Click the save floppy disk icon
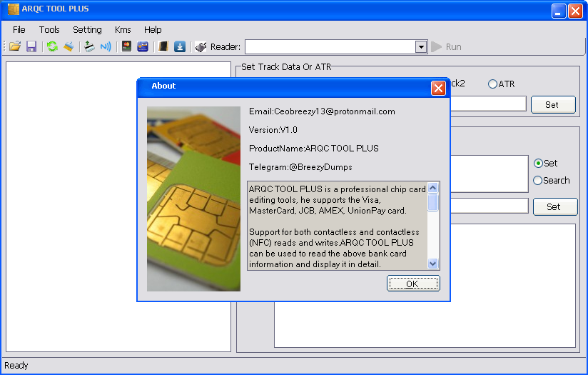Screen dimensions: 588x375 [31, 46]
